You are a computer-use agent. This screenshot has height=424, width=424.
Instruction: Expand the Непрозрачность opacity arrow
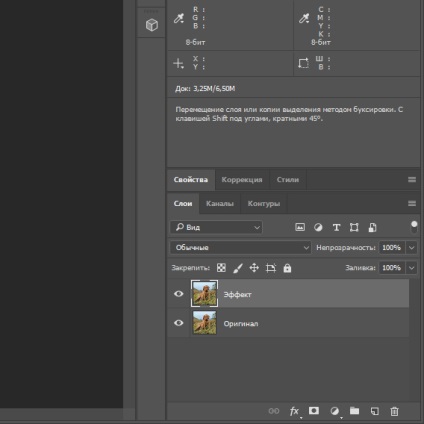412,248
